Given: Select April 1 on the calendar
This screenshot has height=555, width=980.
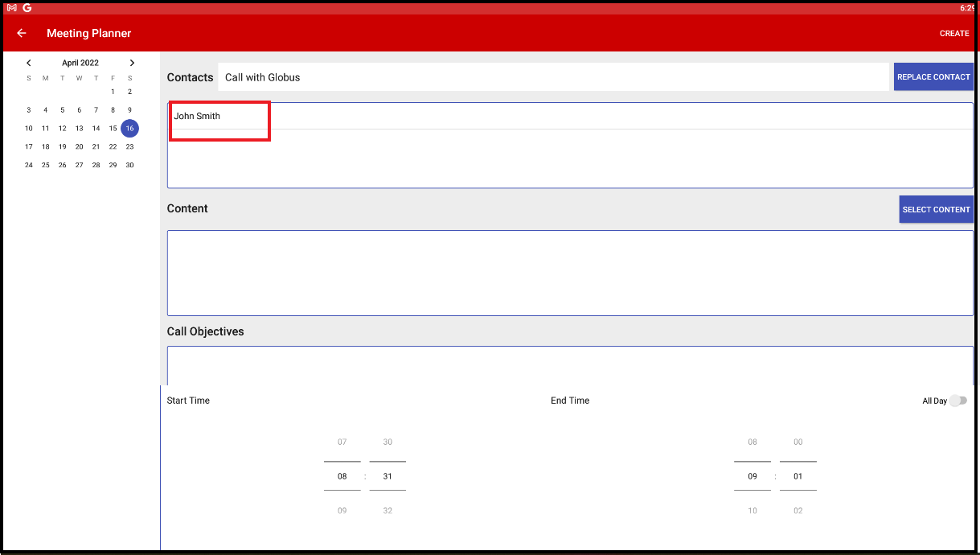Looking at the screenshot, I should click(113, 92).
